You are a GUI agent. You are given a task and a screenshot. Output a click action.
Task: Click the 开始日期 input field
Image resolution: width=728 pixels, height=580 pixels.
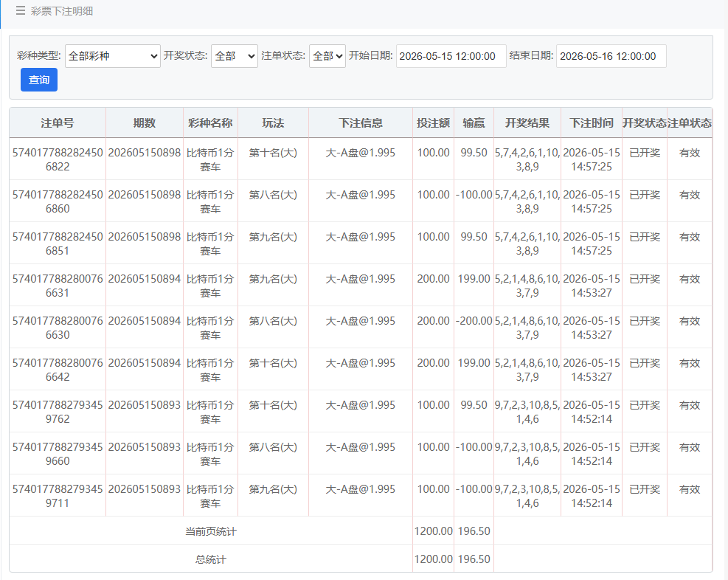451,56
